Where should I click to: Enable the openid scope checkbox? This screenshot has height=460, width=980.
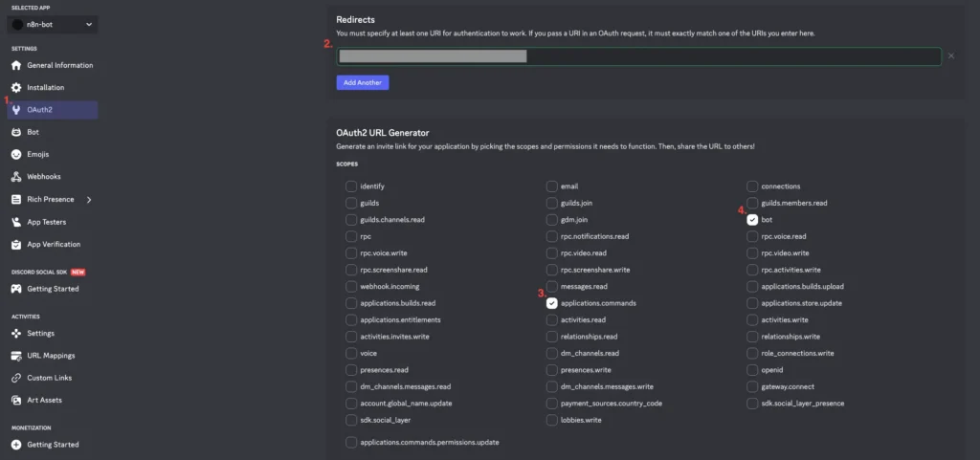(752, 370)
